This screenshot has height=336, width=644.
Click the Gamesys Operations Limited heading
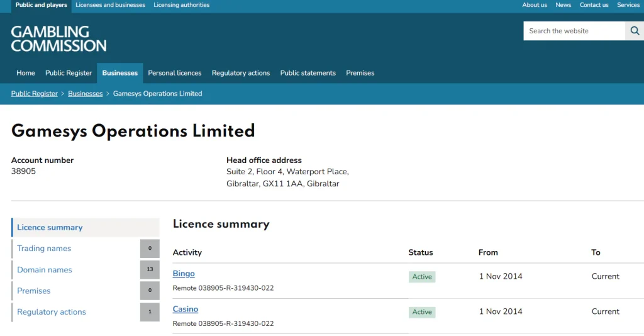(133, 132)
